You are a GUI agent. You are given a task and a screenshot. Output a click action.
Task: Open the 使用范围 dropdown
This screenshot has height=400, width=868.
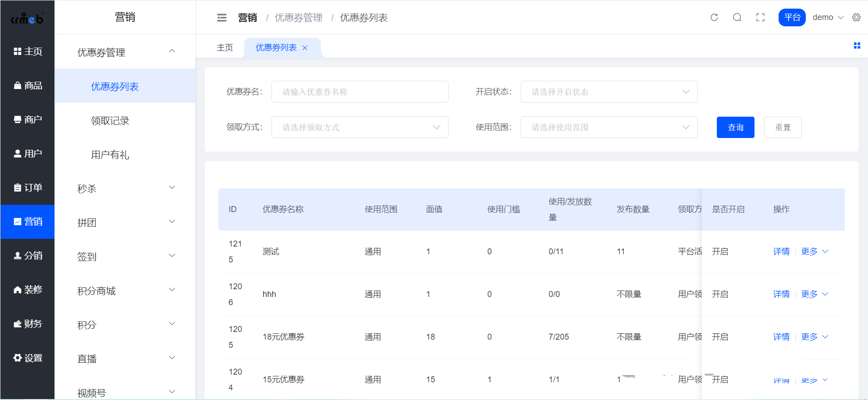[608, 127]
